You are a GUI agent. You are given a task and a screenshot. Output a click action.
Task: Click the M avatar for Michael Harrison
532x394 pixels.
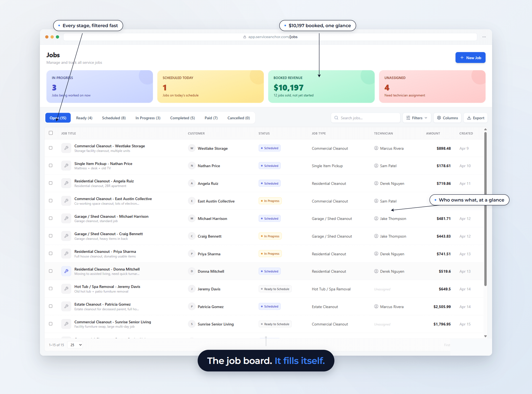click(x=192, y=219)
